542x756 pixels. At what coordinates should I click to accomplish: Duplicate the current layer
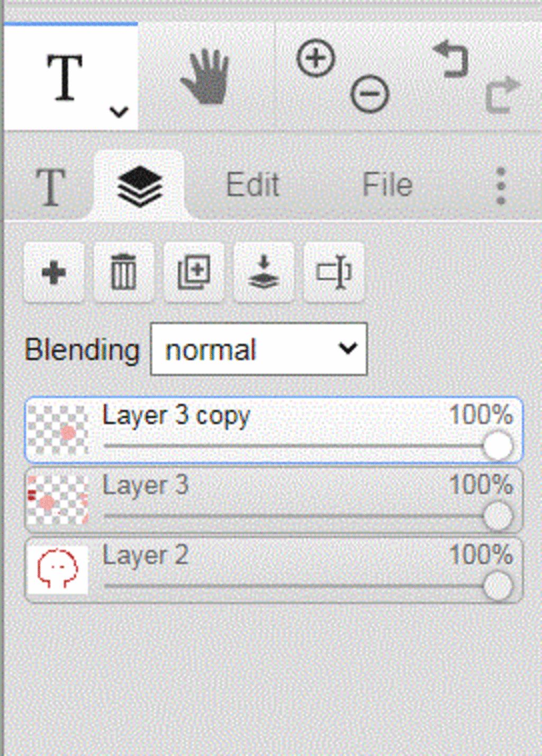(x=194, y=273)
